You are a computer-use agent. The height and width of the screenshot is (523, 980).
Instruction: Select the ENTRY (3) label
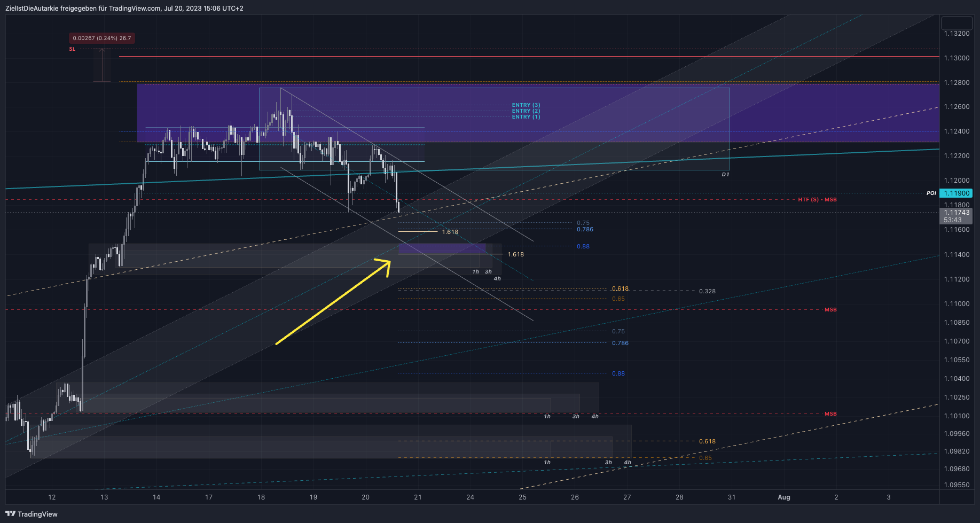(x=526, y=105)
